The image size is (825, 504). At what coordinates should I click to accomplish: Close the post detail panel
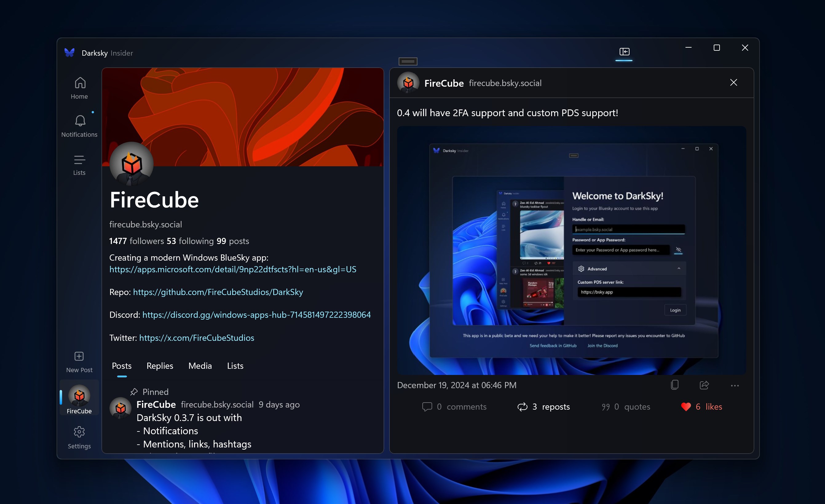click(x=734, y=82)
